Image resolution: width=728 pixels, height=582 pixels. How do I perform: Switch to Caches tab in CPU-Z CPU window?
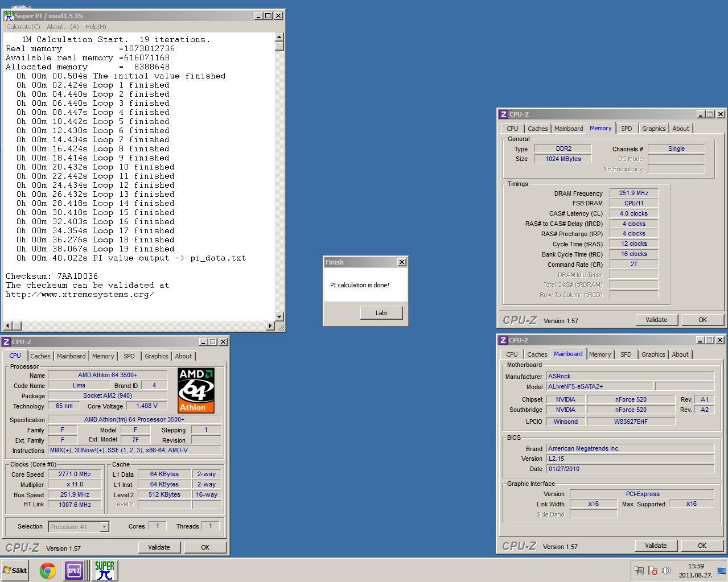coord(40,356)
